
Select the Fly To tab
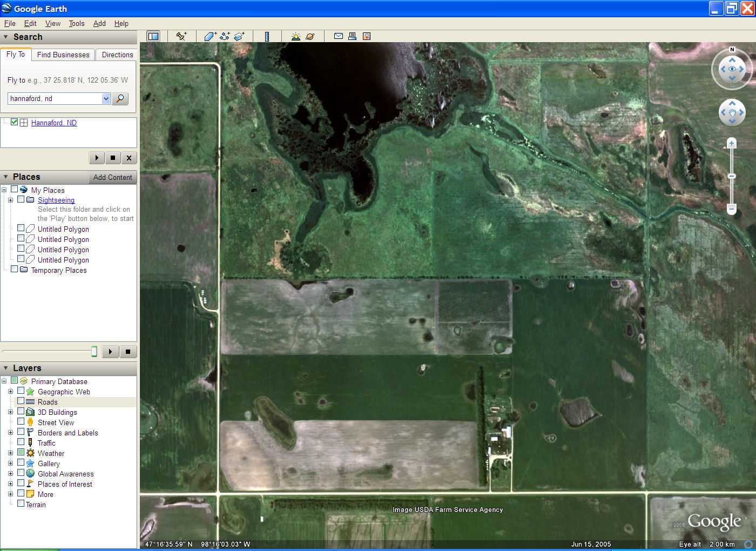click(16, 54)
